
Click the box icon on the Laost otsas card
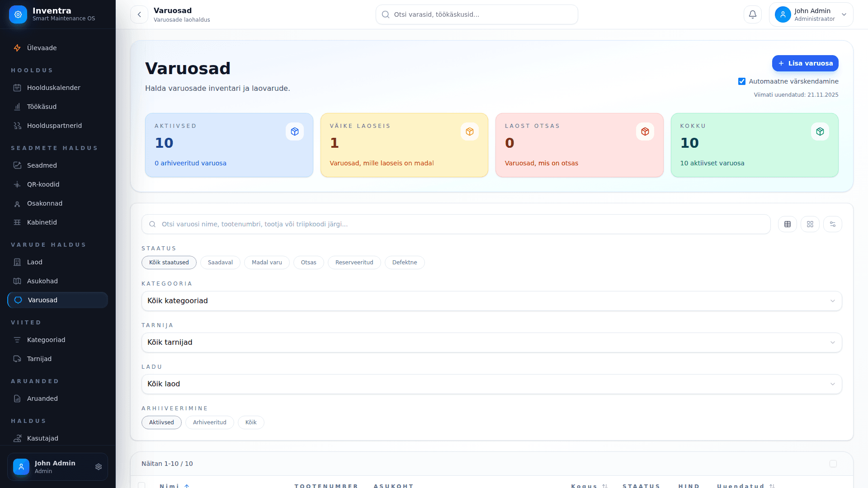pyautogui.click(x=645, y=131)
